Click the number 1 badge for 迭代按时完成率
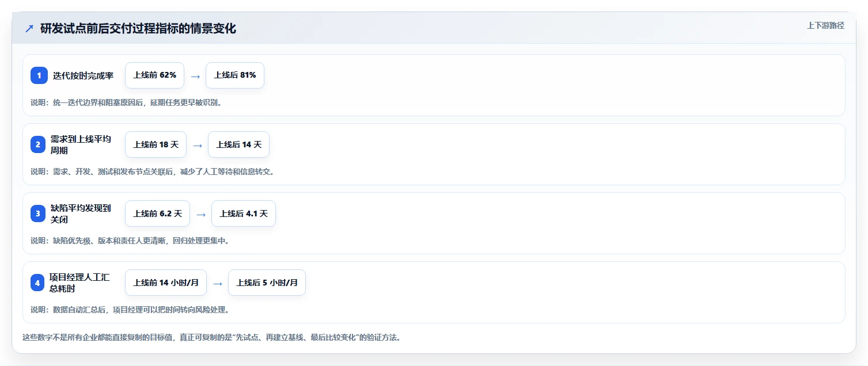 coord(39,75)
